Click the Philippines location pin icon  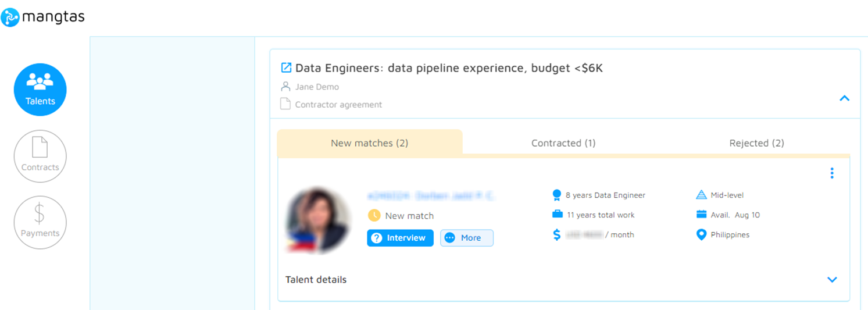coord(701,235)
